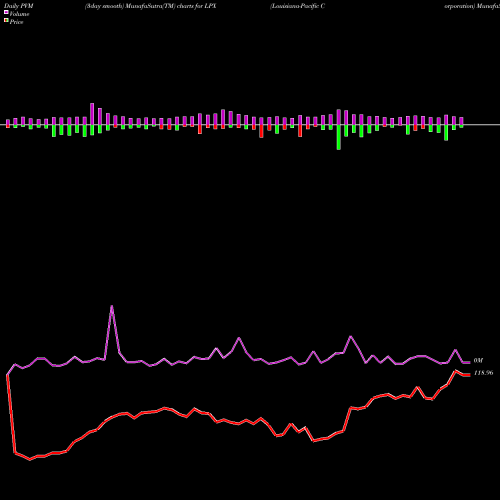Click the '0M' volume value label
Viewport: 500px width, 500px height.
[478, 360]
